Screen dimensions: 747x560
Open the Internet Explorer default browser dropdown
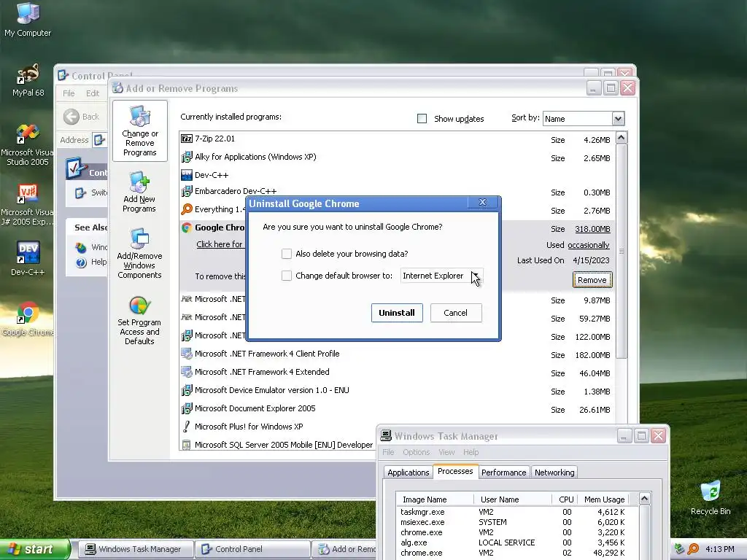tap(442, 276)
